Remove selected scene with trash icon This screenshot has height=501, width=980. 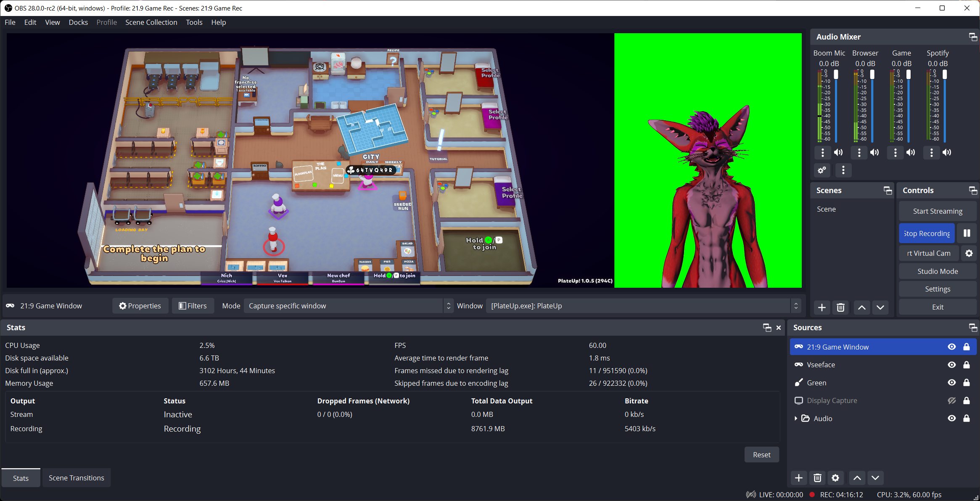point(840,307)
